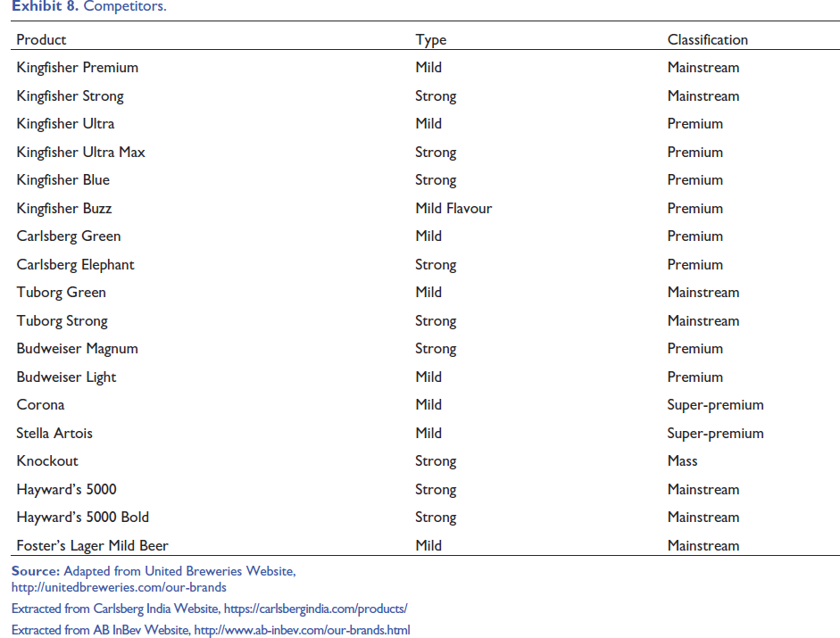This screenshot has height=638, width=840.
Task: Click the Product column header
Action: pos(41,39)
